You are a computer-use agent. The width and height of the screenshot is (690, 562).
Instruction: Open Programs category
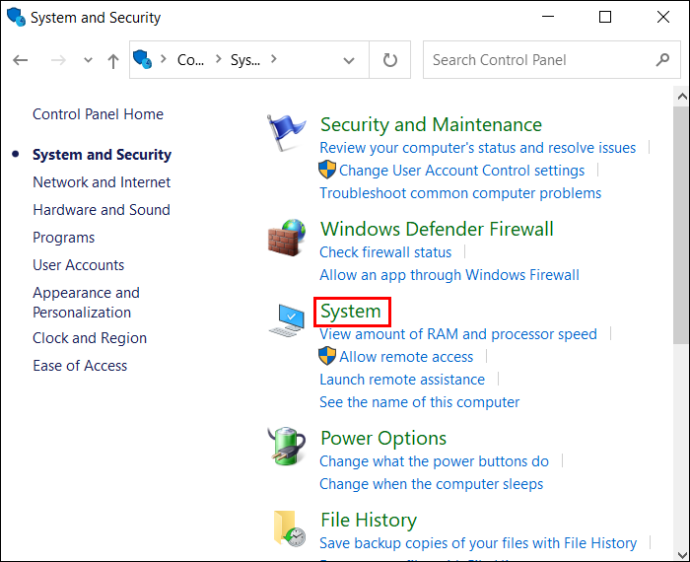(64, 238)
